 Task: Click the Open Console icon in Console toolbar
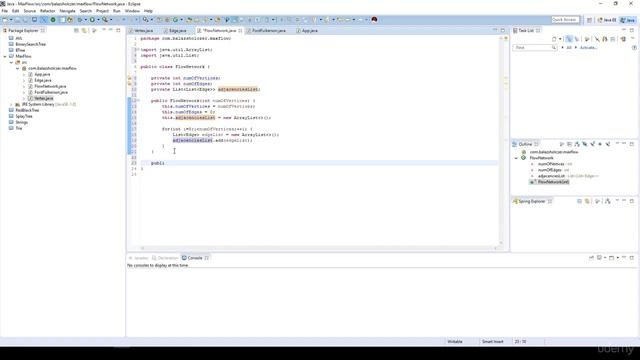pyautogui.click(x=611, y=258)
